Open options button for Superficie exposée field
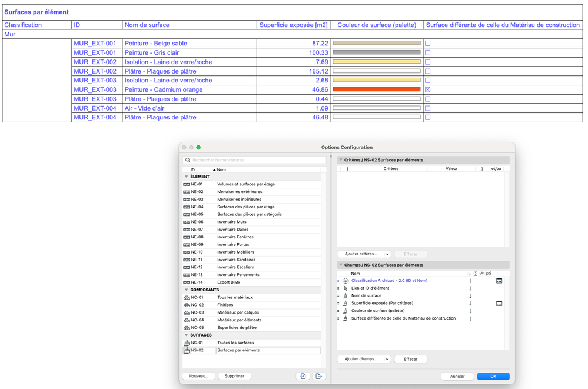 click(x=499, y=304)
